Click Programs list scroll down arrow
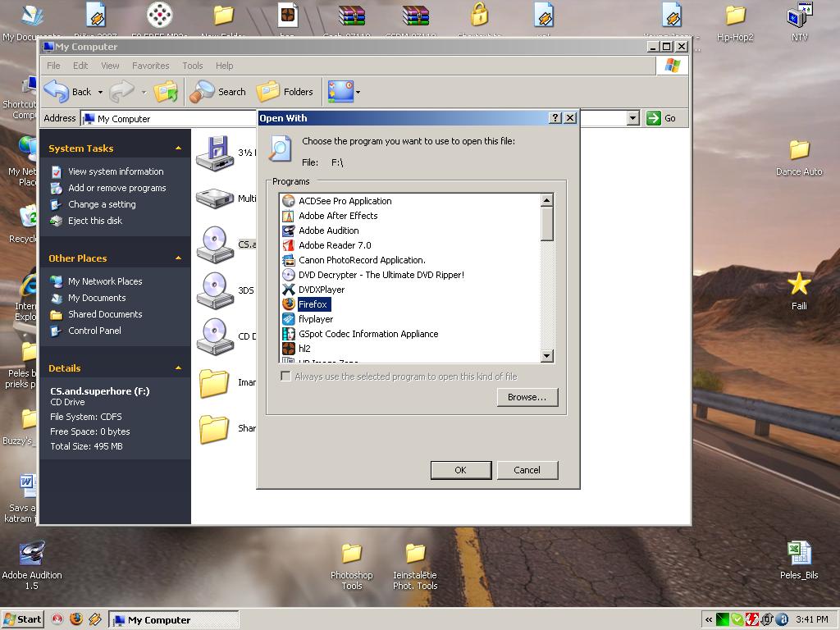The image size is (840, 630). pyautogui.click(x=546, y=356)
